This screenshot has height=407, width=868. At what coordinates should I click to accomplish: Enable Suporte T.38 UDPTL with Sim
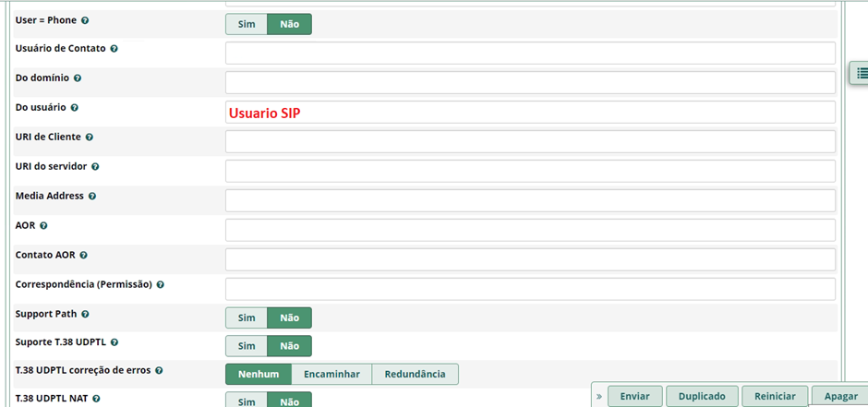(247, 346)
